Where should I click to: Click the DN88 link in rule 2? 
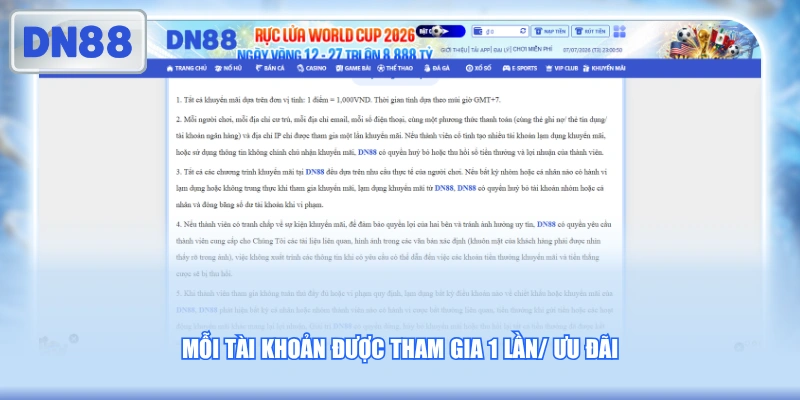tap(367, 152)
